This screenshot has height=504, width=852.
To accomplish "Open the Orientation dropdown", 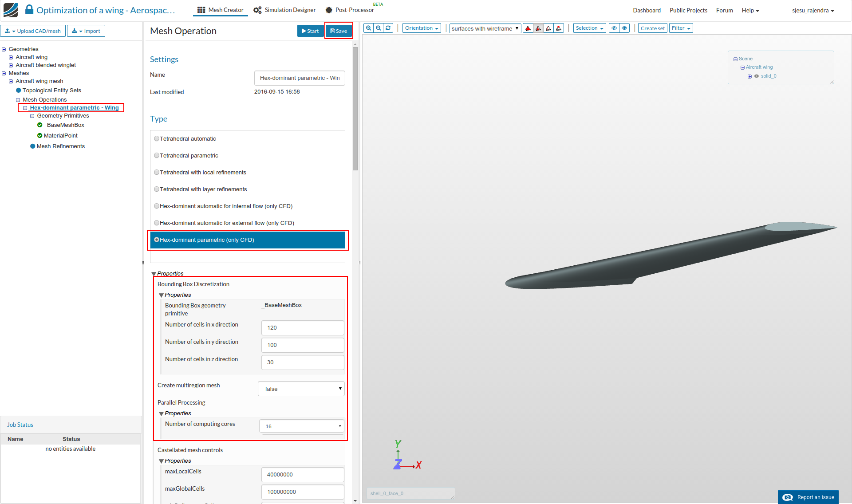I will click(x=422, y=28).
